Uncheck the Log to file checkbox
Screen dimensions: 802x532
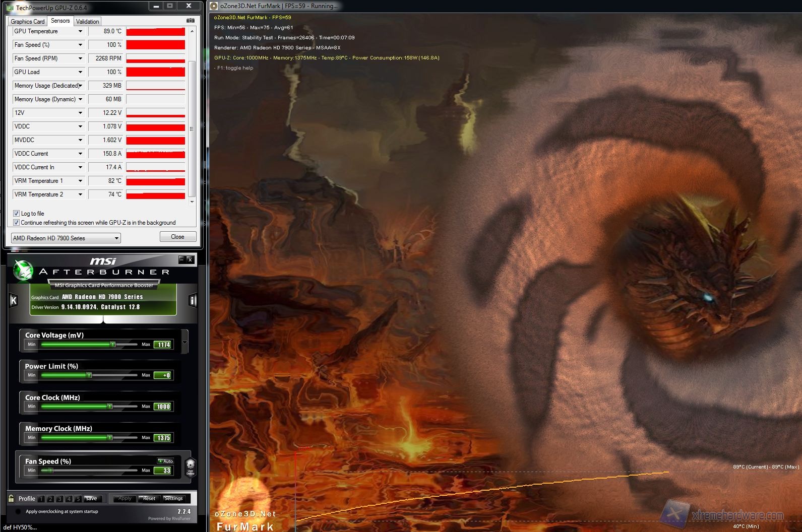[16, 214]
